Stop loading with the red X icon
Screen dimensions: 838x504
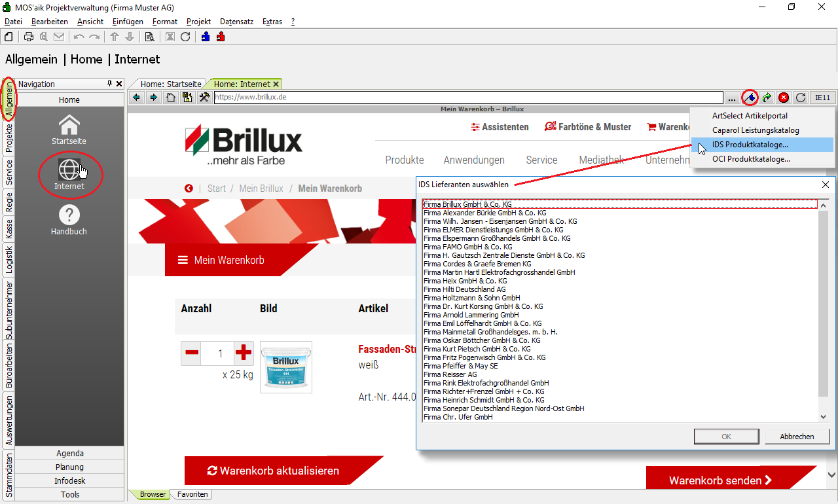(x=784, y=98)
